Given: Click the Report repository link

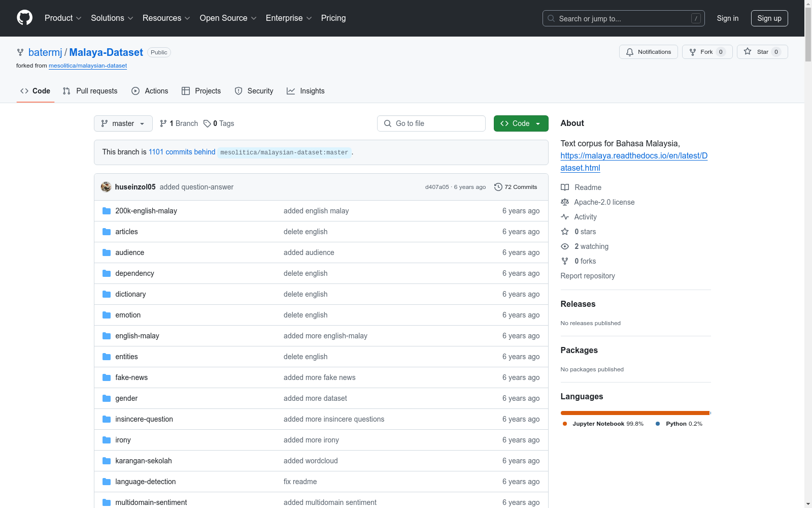Looking at the screenshot, I should [x=588, y=276].
